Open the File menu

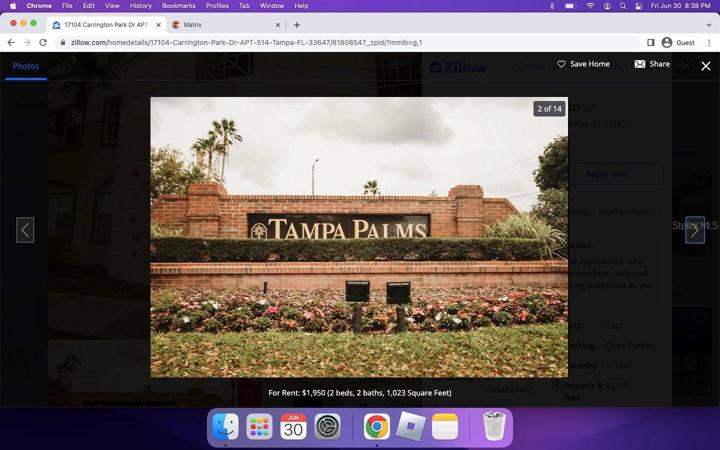tap(67, 6)
